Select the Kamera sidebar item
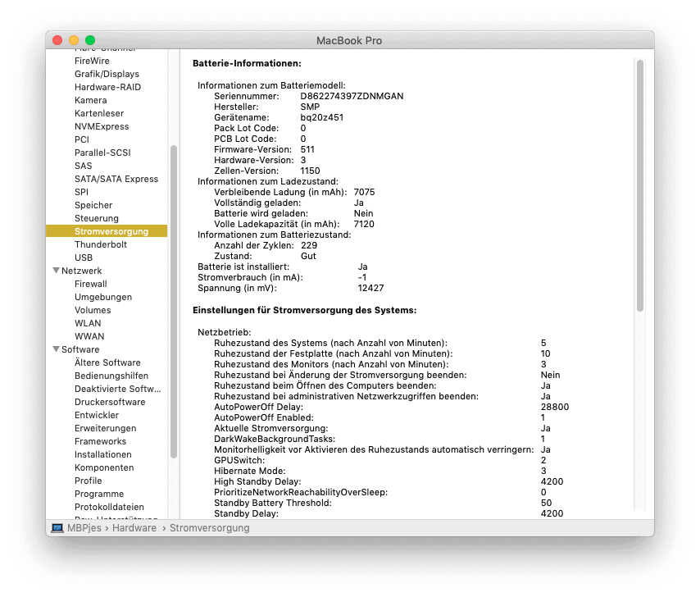700x597 pixels. 90,100
